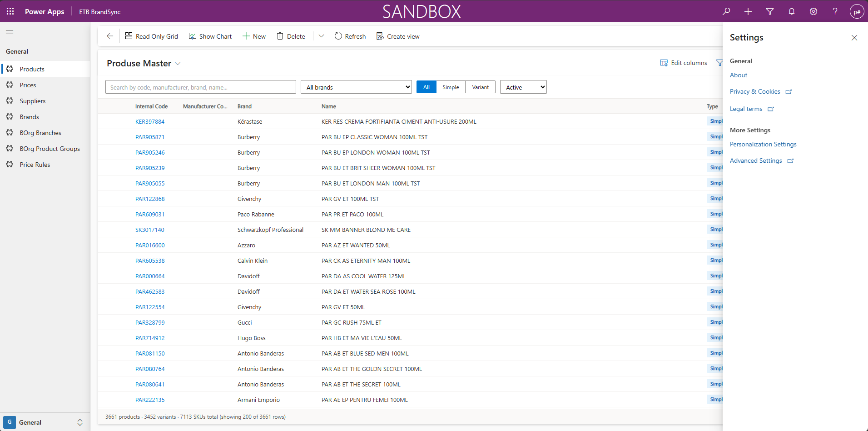Collapse the site map hamburger menu
Viewport: 868px width, 431px height.
point(10,32)
